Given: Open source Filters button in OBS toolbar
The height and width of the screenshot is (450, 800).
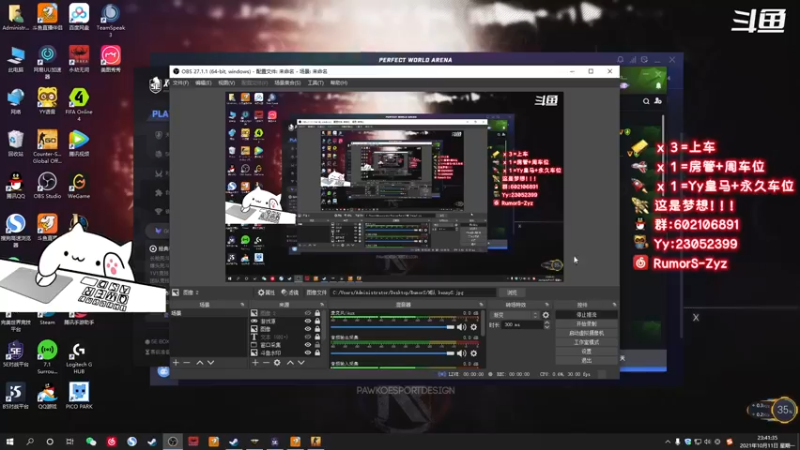Looking at the screenshot, I should click(290, 292).
